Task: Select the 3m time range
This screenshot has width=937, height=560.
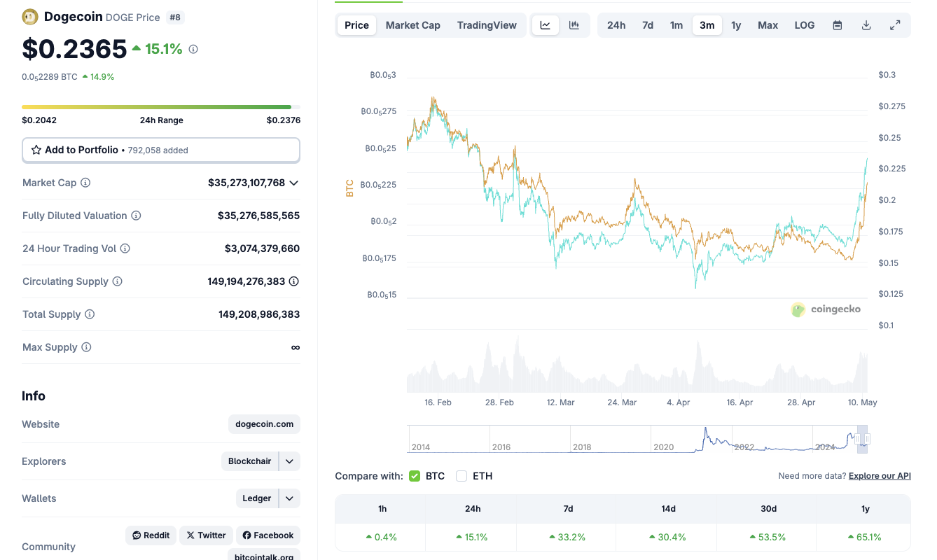Action: (707, 25)
